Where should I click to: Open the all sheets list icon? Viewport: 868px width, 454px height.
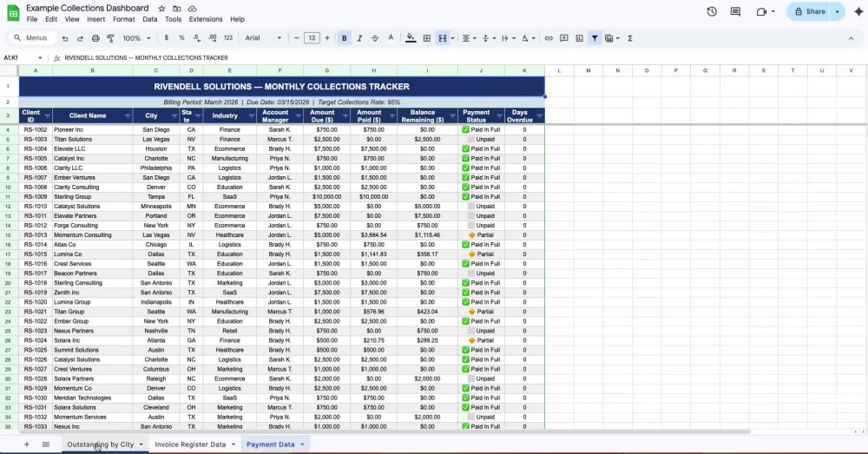pos(46,444)
